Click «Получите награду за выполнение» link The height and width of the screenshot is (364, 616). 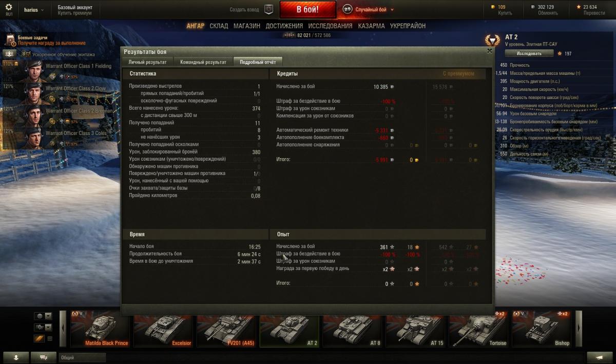(52, 44)
